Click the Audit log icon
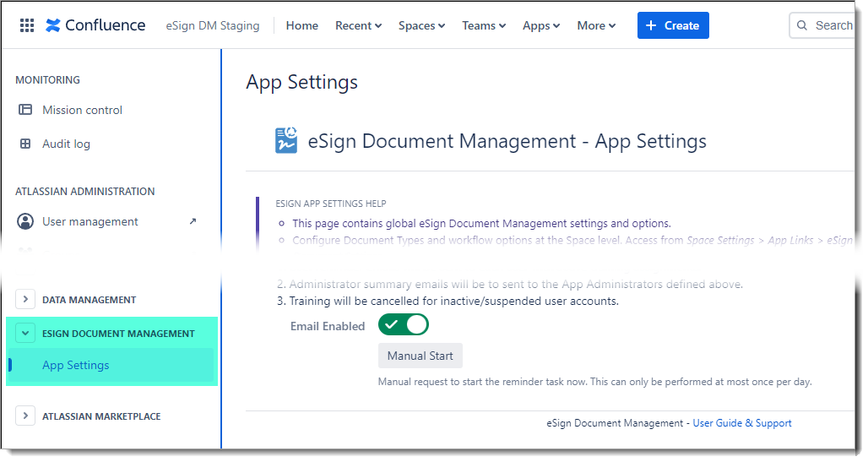The width and height of the screenshot is (868, 462). [25, 144]
